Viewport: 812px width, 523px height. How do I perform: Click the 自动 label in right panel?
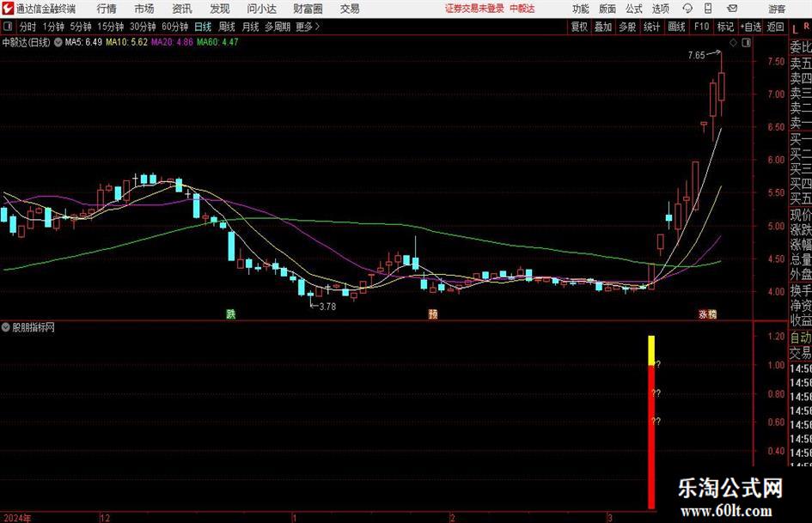pos(801,338)
